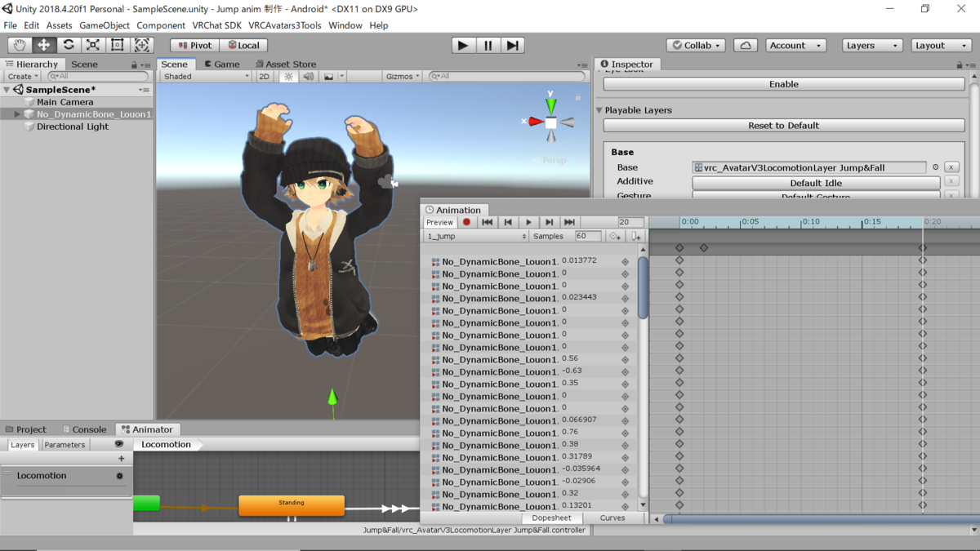The image size is (980, 551).
Task: Open the Collab dropdown
Action: [x=697, y=46]
